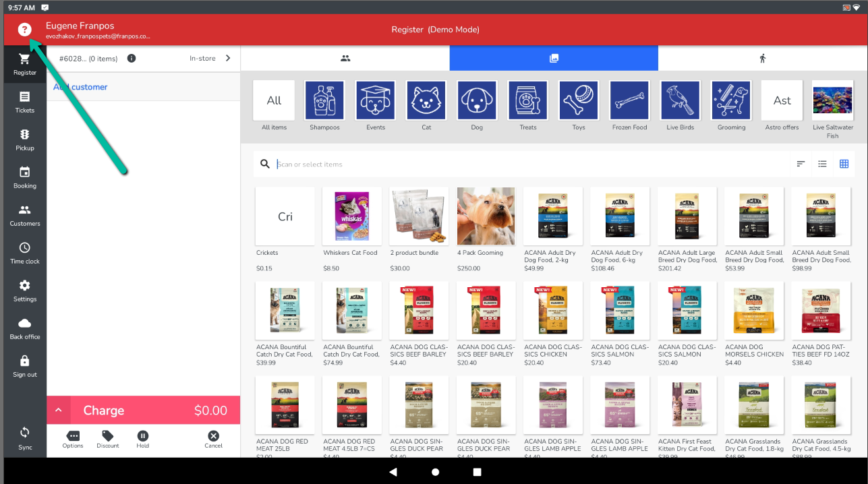
Task: Switch to the customers tab
Action: (x=345, y=59)
